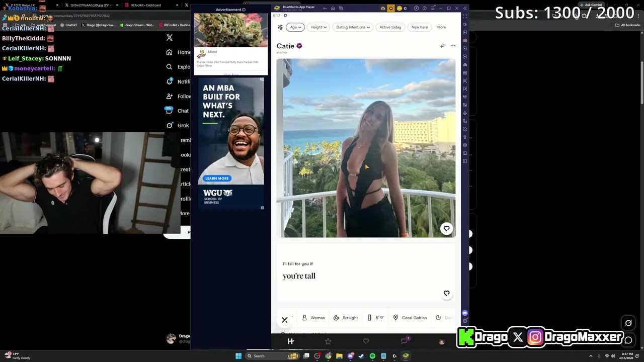
Task: Expand the Age filter dropdown
Action: tap(295, 27)
